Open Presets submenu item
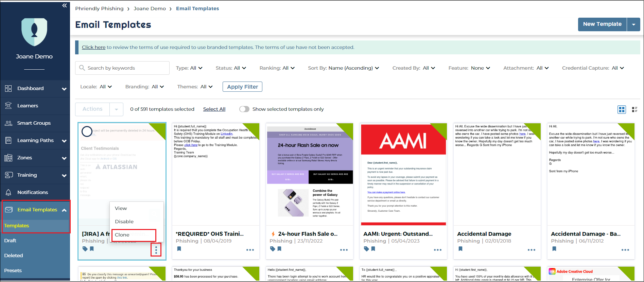The height and width of the screenshot is (282, 644). (x=13, y=270)
